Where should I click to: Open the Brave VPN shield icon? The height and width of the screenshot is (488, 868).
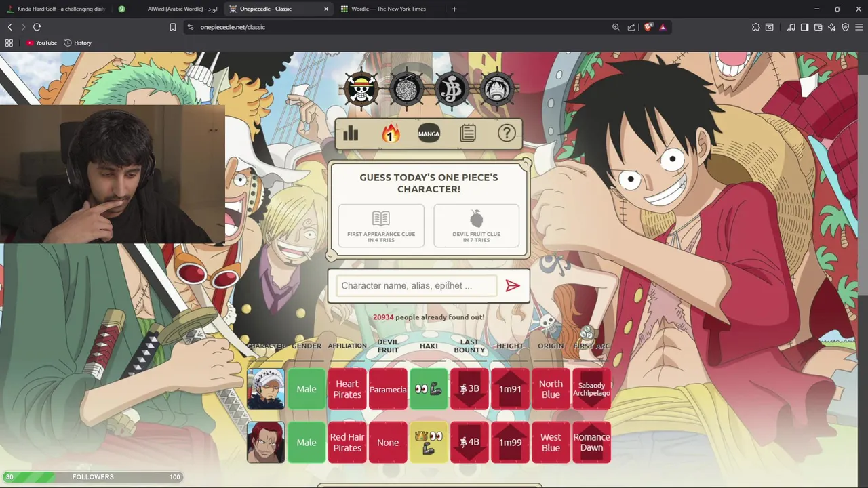click(x=846, y=27)
